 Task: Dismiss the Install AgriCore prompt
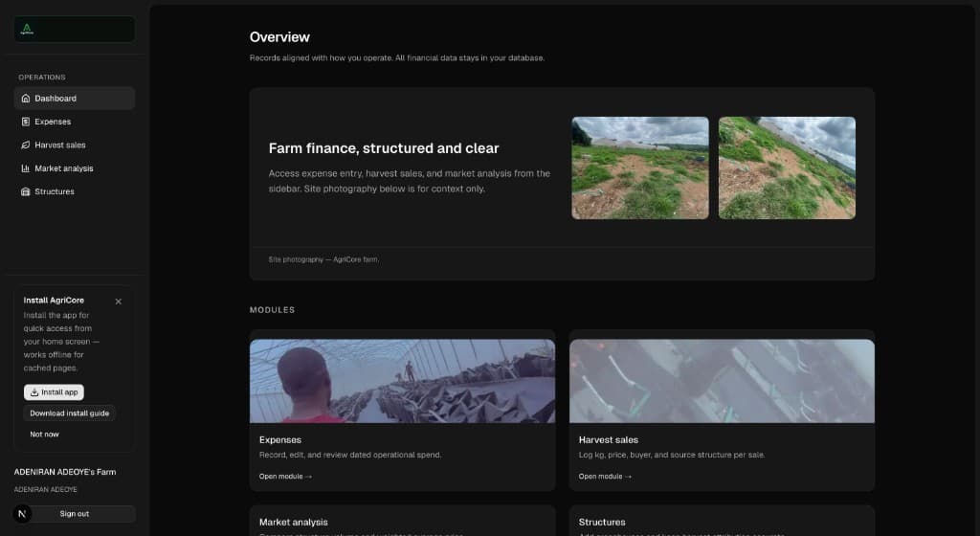pos(118,301)
